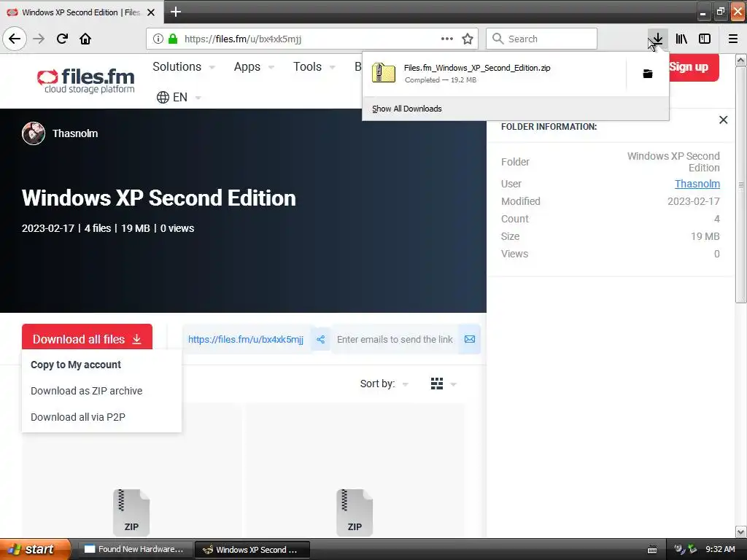Click scrollbar up arrow
This screenshot has width=747, height=560.
[740, 61]
